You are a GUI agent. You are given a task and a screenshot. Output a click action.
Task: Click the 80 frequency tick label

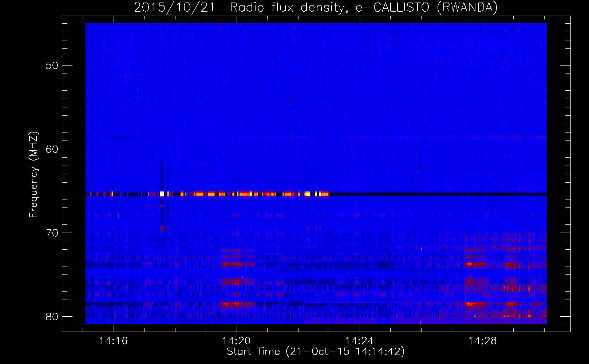pos(52,317)
